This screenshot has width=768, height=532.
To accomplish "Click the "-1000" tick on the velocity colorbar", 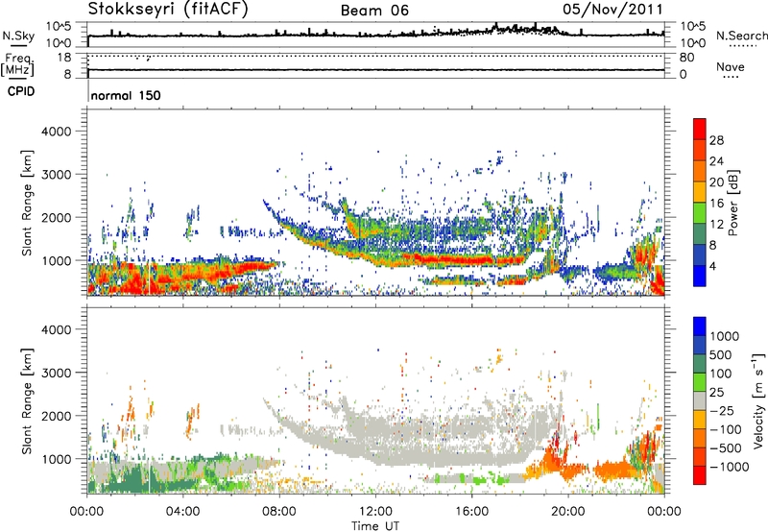I will [729, 467].
